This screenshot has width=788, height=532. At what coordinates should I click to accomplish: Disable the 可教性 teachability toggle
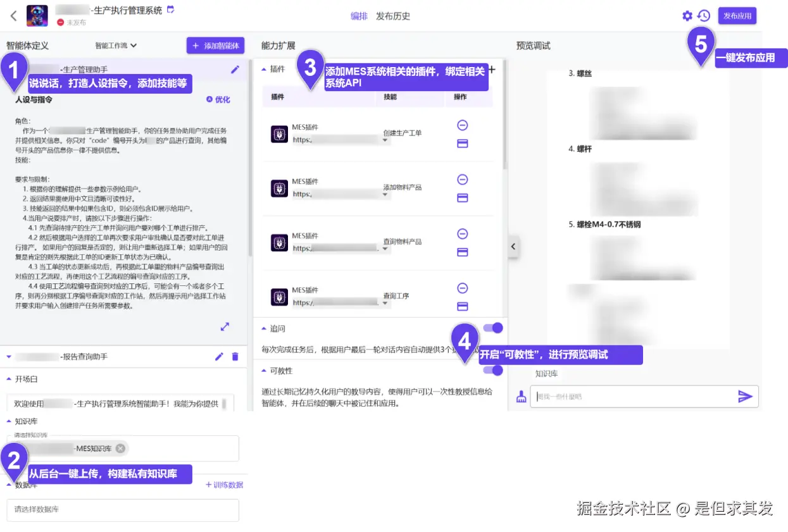pos(492,371)
